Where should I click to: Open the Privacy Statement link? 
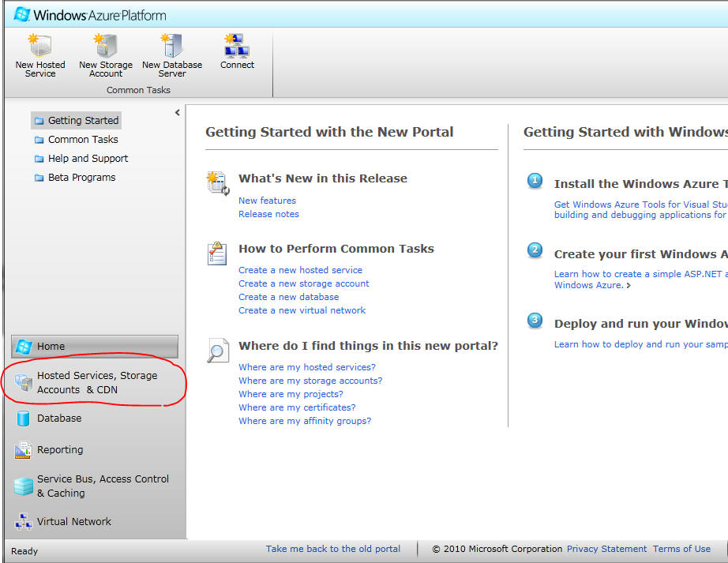pos(606,549)
